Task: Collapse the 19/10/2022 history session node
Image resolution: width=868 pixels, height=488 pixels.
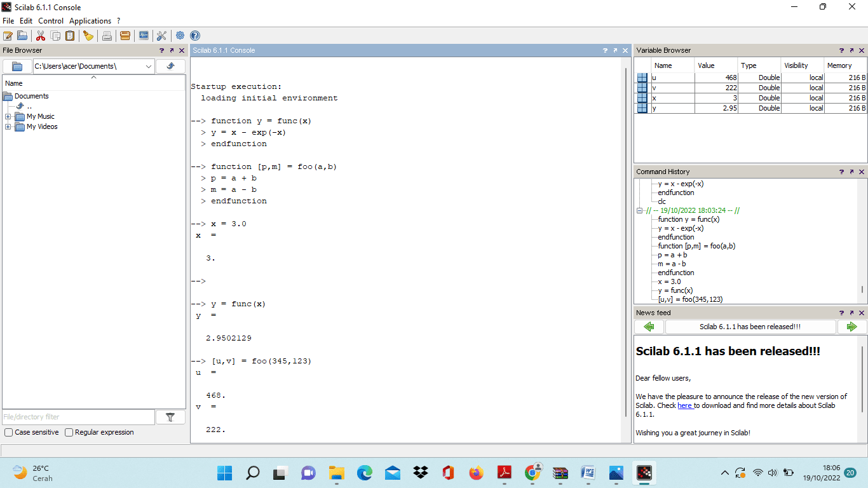Action: [640, 210]
